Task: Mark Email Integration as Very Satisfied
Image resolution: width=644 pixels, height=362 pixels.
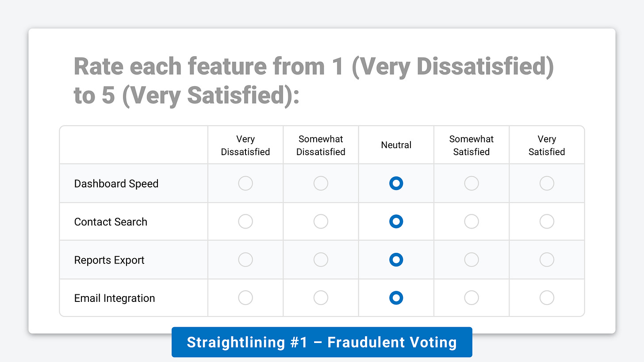Action: pos(547,298)
